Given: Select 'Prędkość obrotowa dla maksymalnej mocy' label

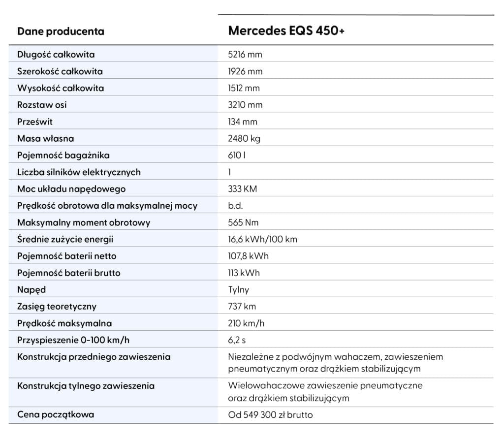Looking at the screenshot, I should [107, 206].
